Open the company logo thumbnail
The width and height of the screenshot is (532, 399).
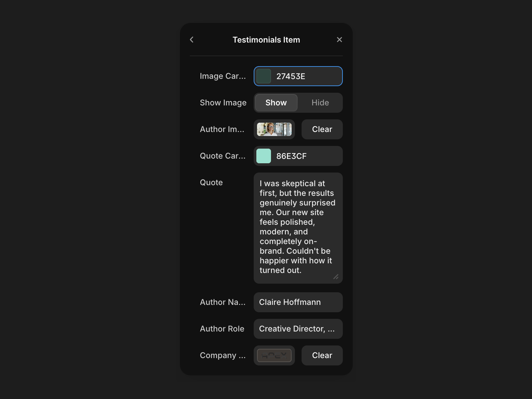pyautogui.click(x=274, y=355)
